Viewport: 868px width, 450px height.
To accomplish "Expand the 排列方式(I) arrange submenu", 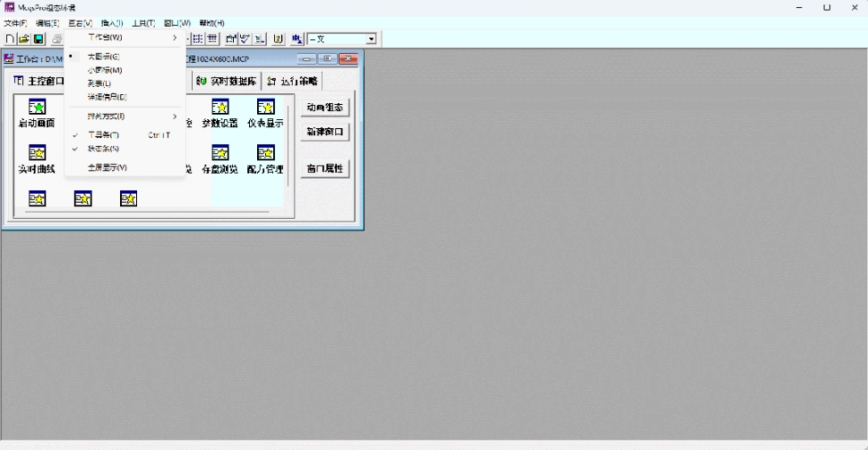I will click(x=125, y=117).
